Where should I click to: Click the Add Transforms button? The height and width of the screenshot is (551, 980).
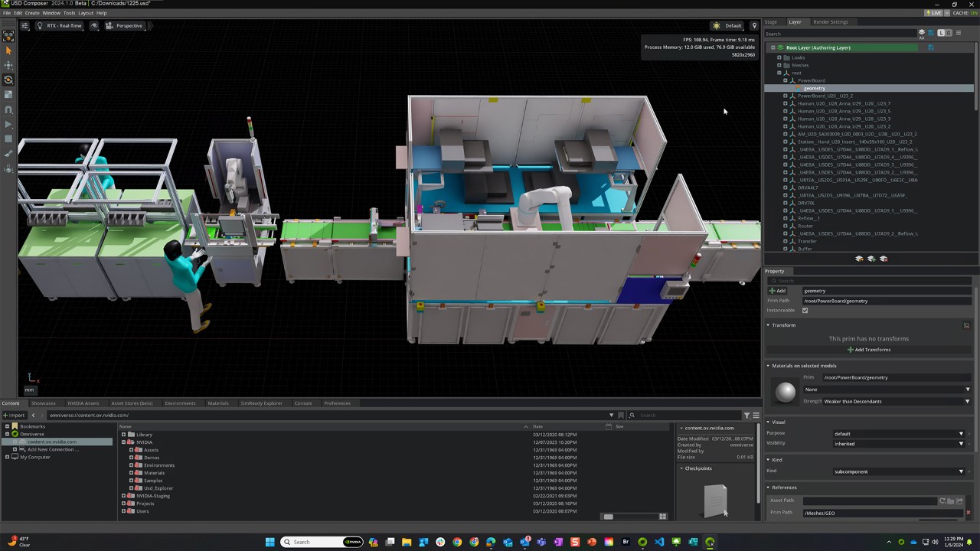tap(870, 350)
